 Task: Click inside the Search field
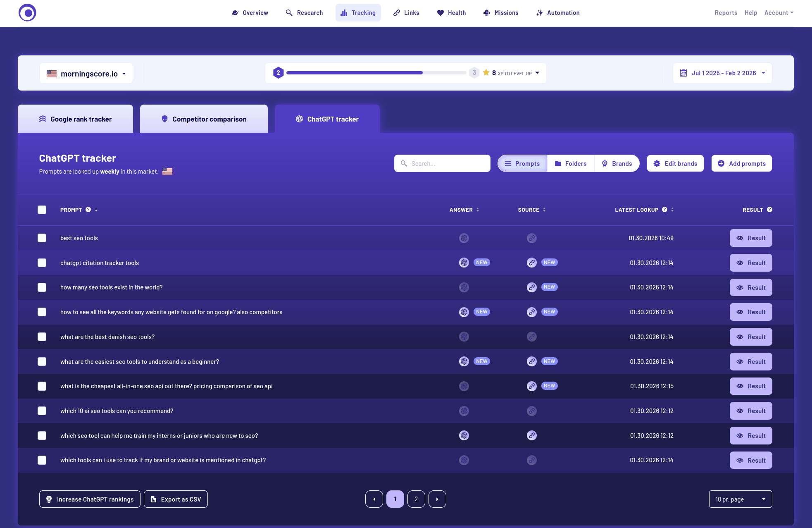442,163
